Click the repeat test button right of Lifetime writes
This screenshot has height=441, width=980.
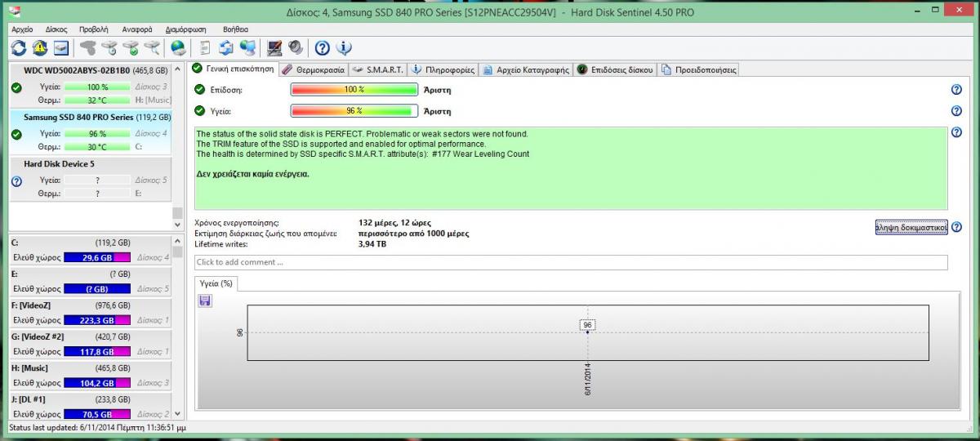click(x=911, y=227)
